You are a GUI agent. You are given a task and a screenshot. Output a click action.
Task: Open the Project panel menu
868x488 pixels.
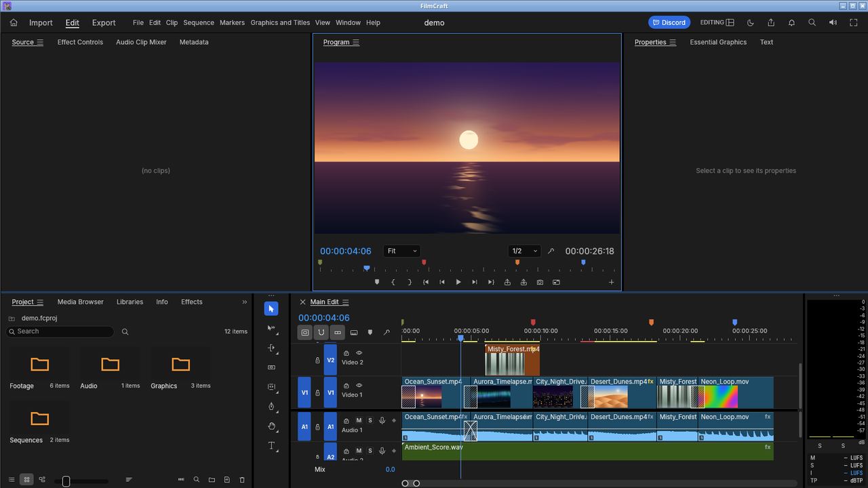click(40, 302)
